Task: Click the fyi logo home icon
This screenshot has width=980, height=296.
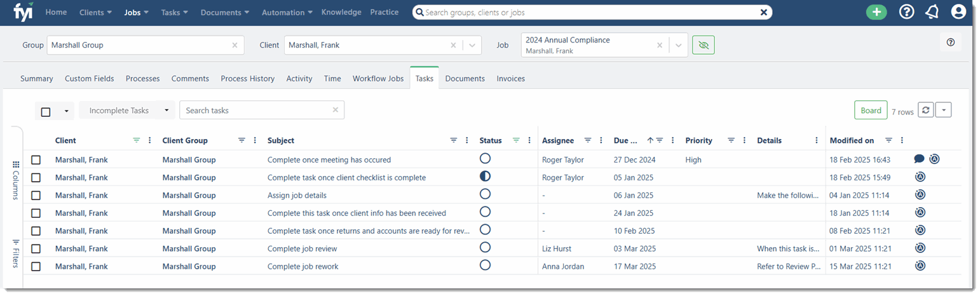Action: tap(24, 11)
